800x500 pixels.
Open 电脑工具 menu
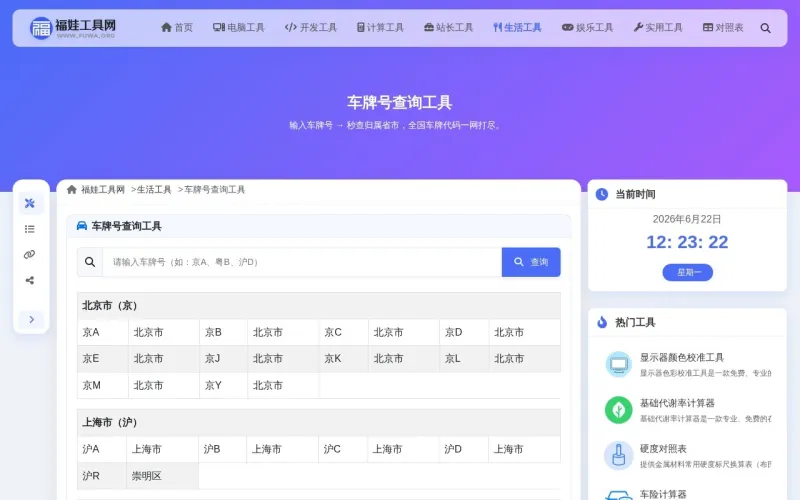(239, 28)
